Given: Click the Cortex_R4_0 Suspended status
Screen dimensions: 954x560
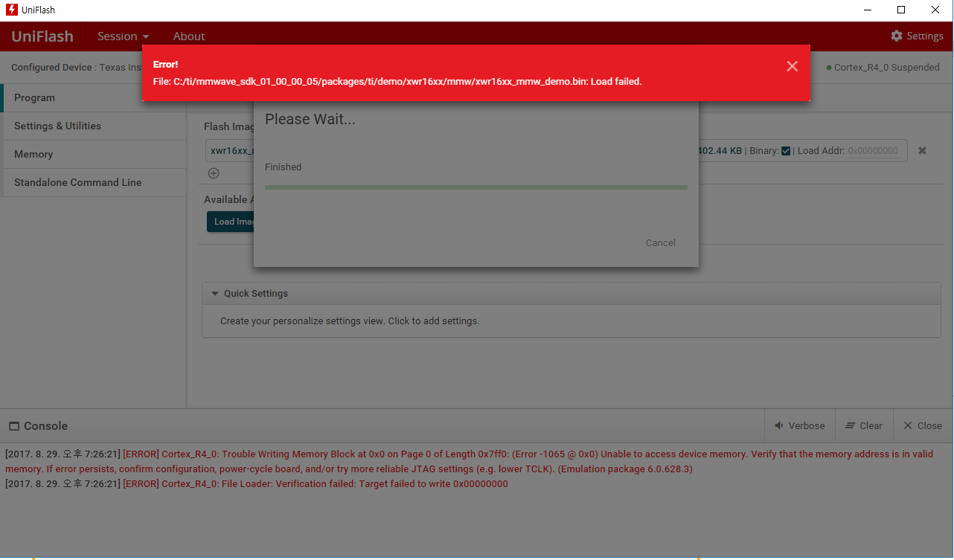Looking at the screenshot, I should (x=883, y=67).
